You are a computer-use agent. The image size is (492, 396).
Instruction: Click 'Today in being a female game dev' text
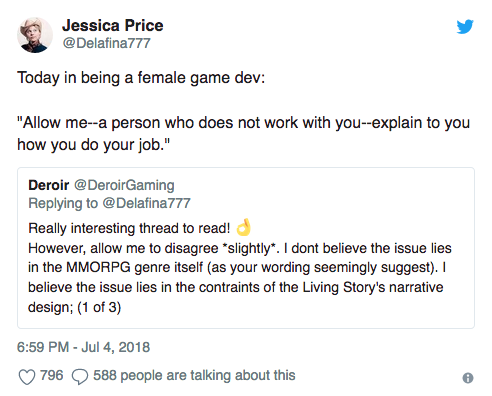141,78
